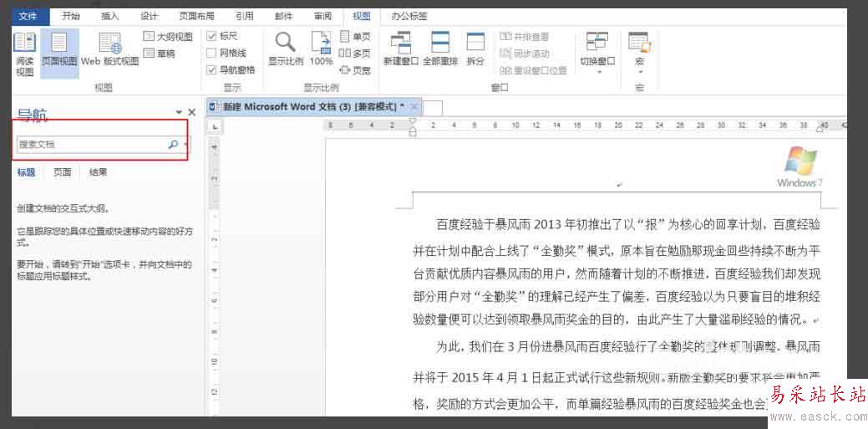Click Reset Window Position (重设窗口位置)
Screen dimensions: 868x429
(x=534, y=70)
